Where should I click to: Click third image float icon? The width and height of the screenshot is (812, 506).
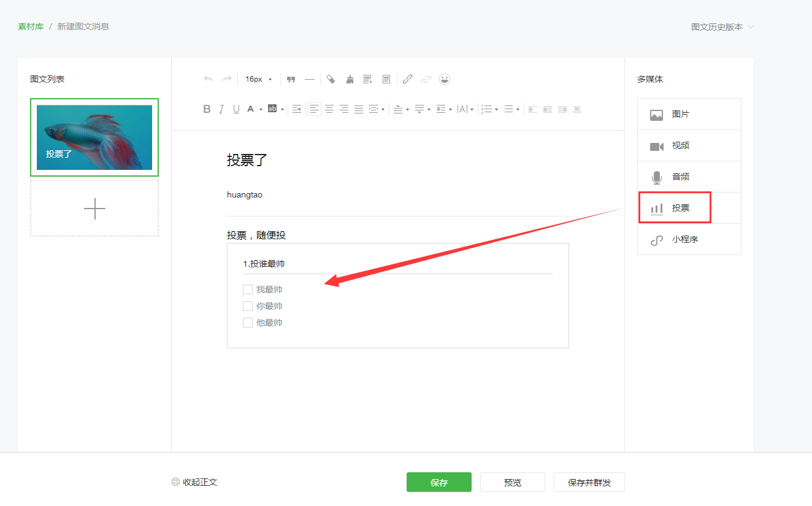pyautogui.click(x=562, y=109)
